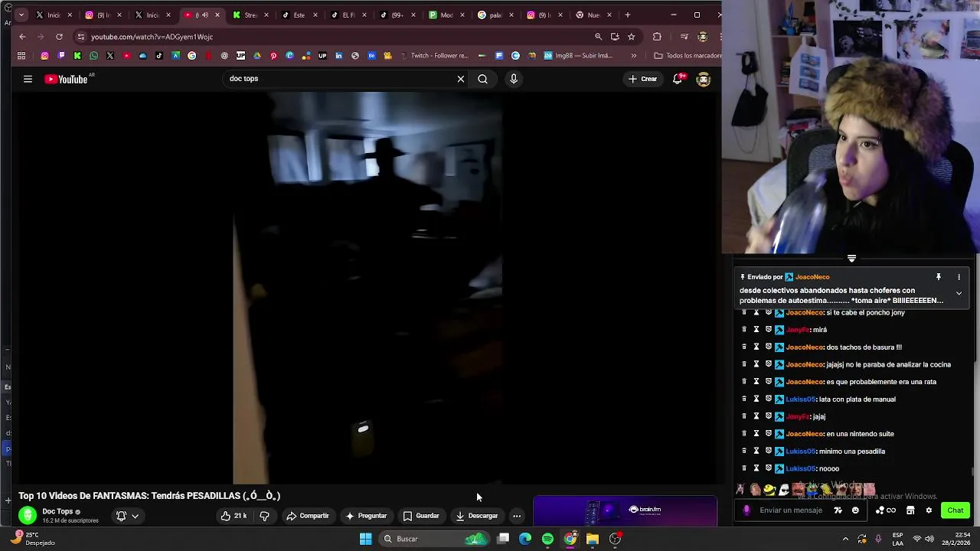Switch to the 'Nue' new tab page

coord(593,15)
